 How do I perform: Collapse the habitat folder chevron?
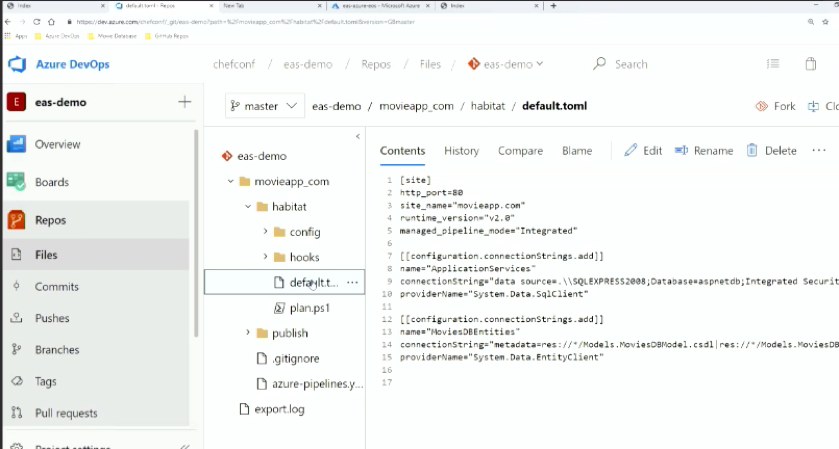[248, 207]
